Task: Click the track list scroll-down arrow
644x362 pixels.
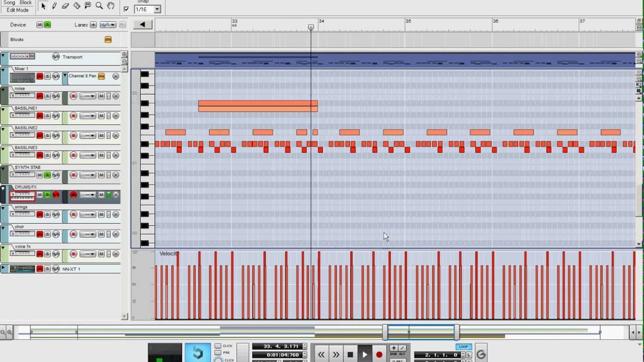Action: click(x=125, y=316)
